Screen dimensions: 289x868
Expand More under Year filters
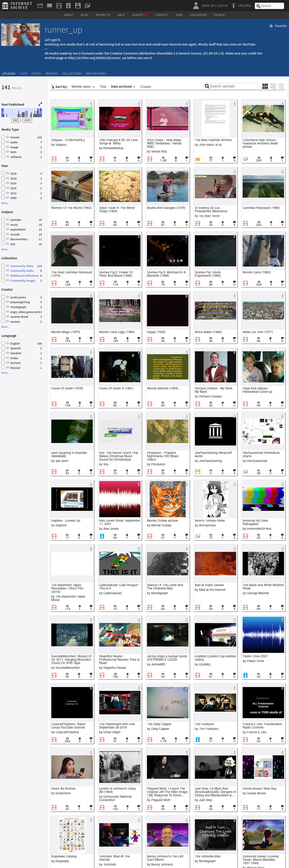[5, 203]
